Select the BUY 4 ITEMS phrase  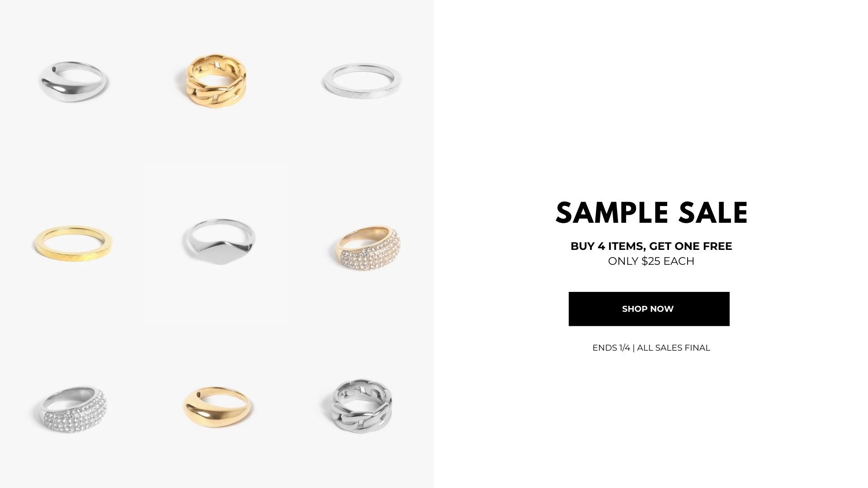click(x=608, y=246)
